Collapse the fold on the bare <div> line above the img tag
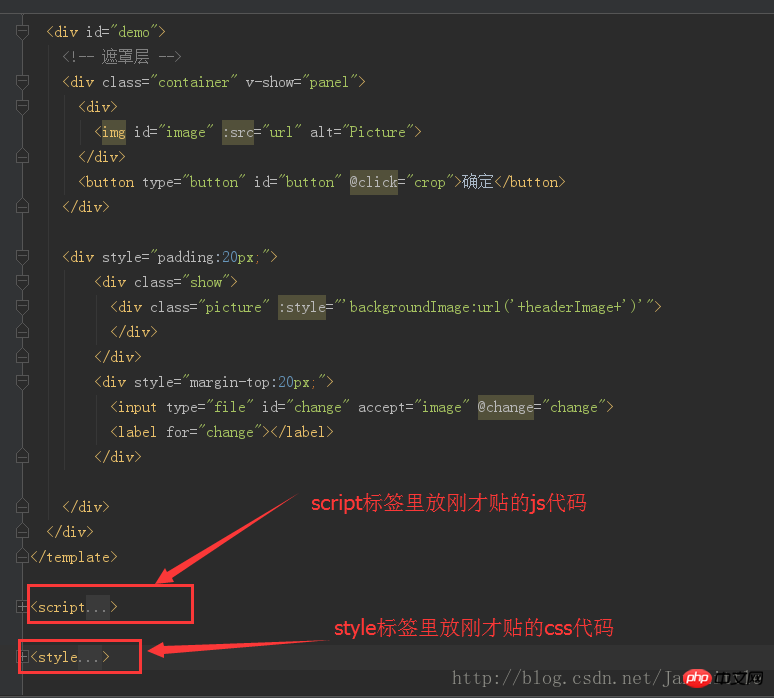 tap(22, 107)
